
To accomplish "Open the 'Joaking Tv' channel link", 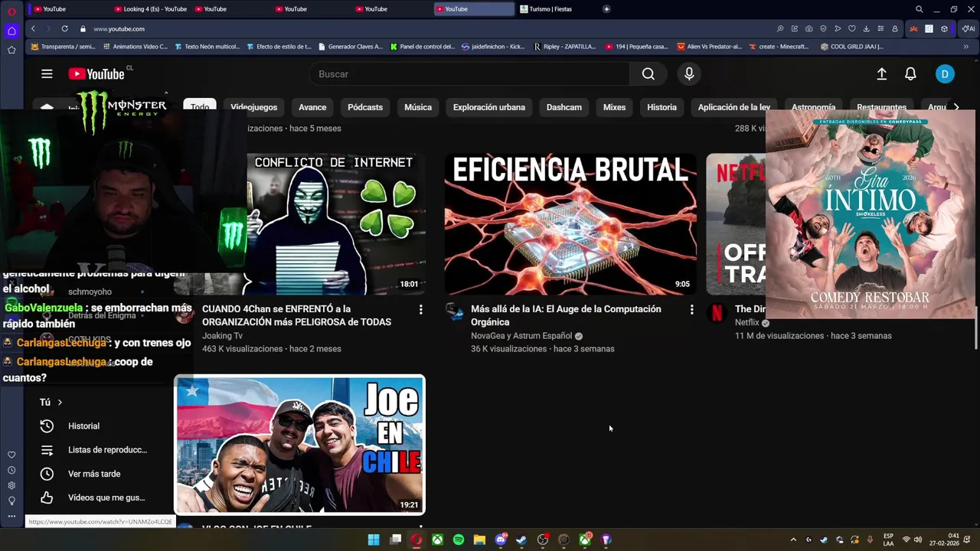I will point(222,336).
